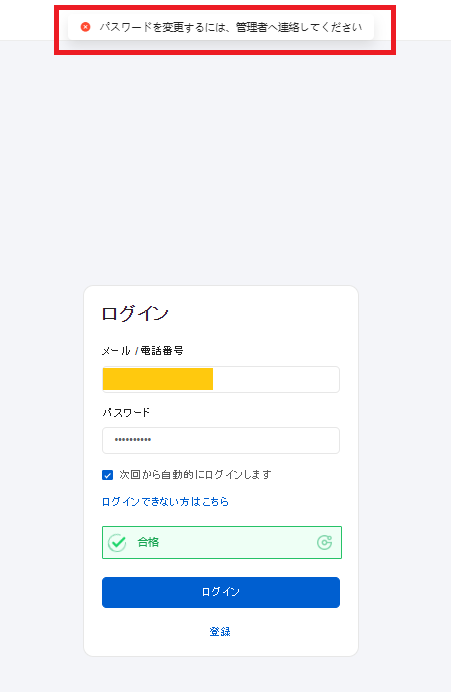Viewport: 451px width, 692px height.
Task: Refresh the captcha using the circular arrow icon
Action: click(x=324, y=542)
